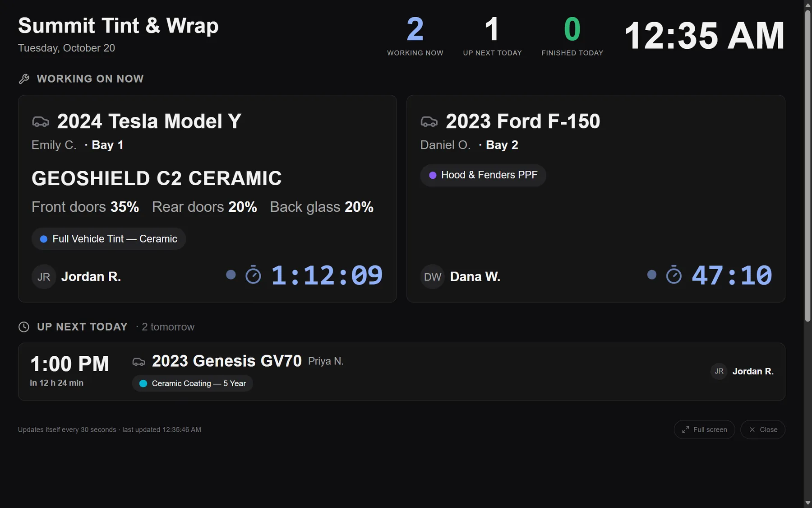Click the JR avatar in the Genesis GV70 row
The height and width of the screenshot is (508, 812).
[719, 371]
